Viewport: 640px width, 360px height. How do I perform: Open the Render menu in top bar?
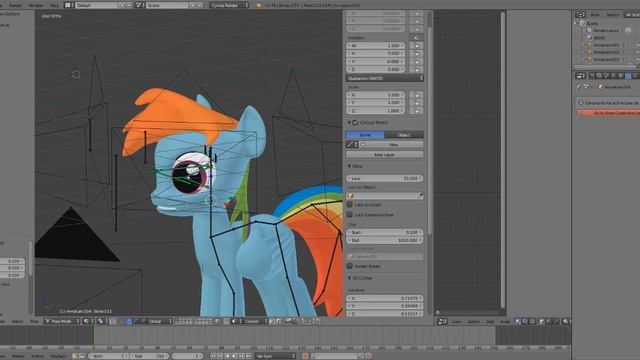click(15, 5)
